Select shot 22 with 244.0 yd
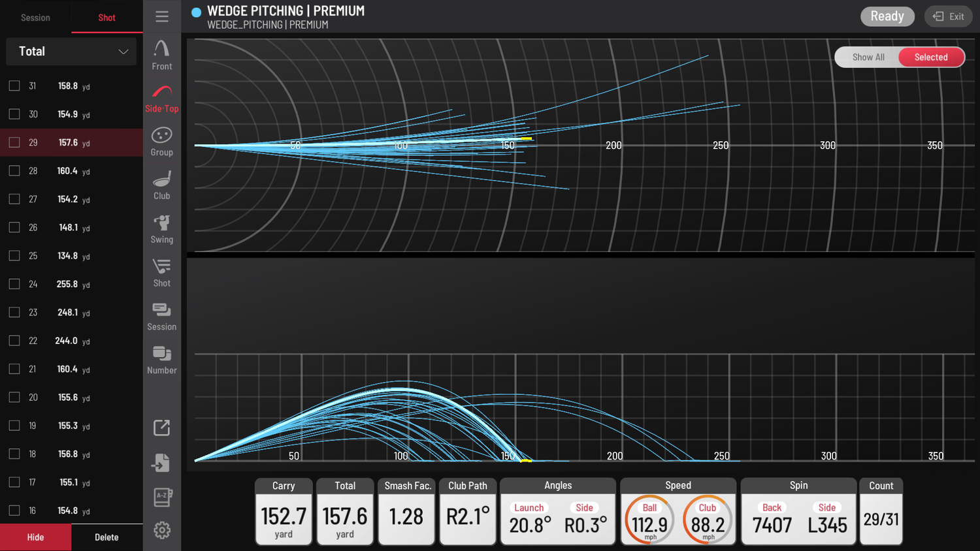Screen dimensions: 980x551 pyautogui.click(x=71, y=341)
